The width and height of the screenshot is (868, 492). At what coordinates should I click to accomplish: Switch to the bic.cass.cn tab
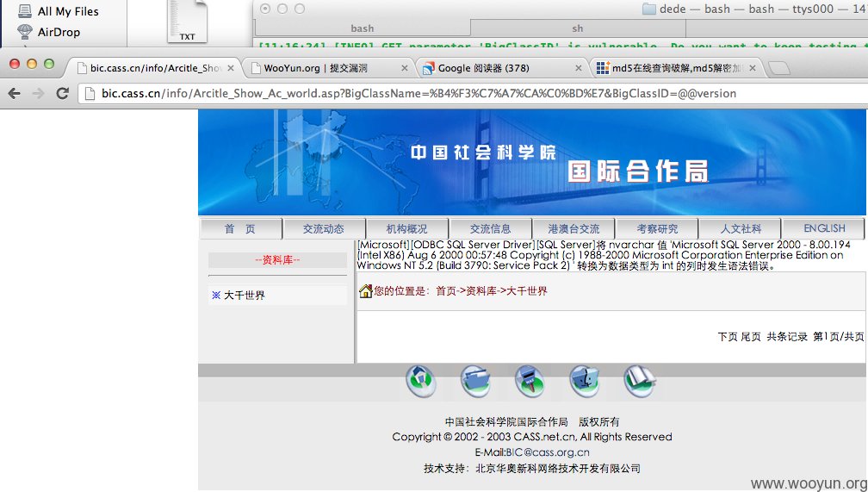coord(153,68)
